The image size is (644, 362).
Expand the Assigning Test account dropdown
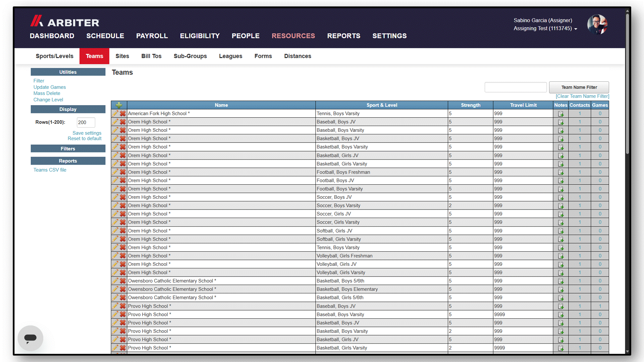[x=545, y=28]
